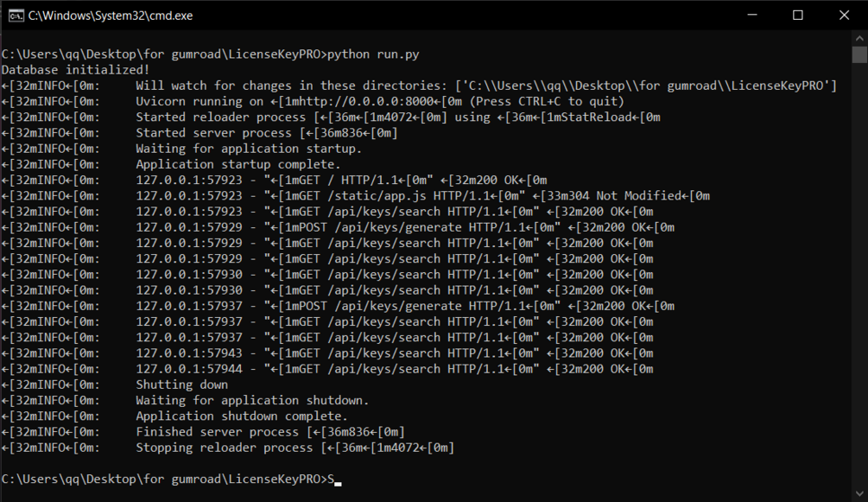Image resolution: width=868 pixels, height=502 pixels.
Task: Minimize the cmd.exe window
Action: click(x=751, y=15)
